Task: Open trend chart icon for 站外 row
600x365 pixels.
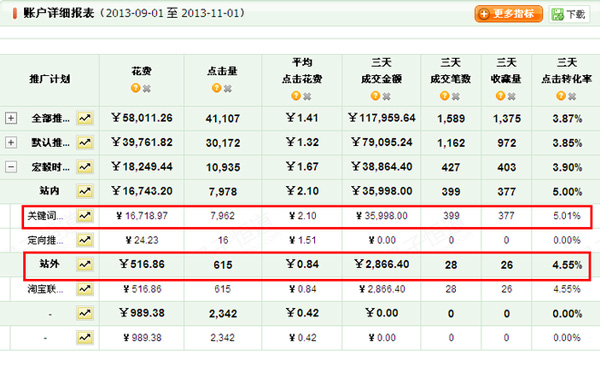Action: (x=85, y=264)
